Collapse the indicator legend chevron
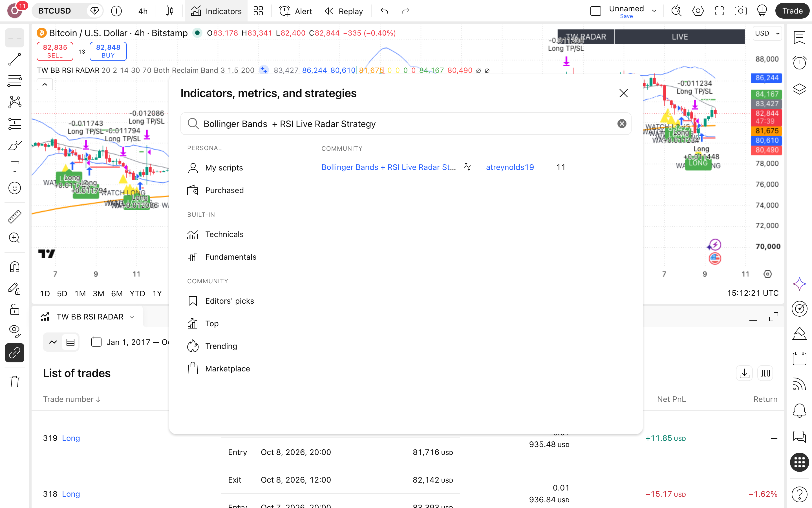Screen dimensions: 812x508 (45, 84)
